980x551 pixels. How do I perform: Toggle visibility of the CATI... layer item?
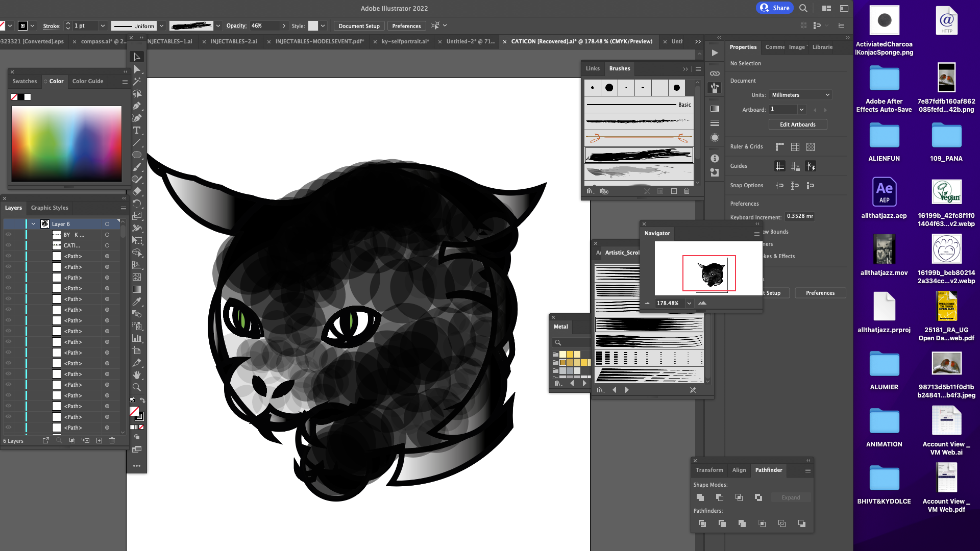point(8,245)
